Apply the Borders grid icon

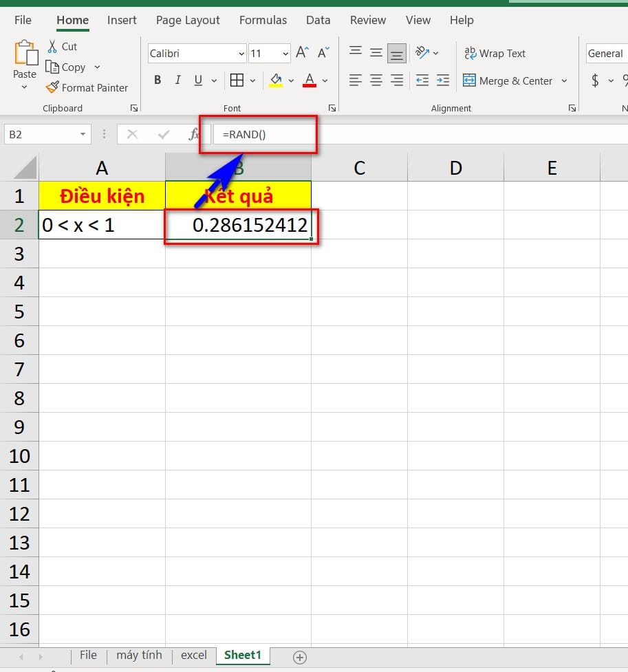(237, 80)
